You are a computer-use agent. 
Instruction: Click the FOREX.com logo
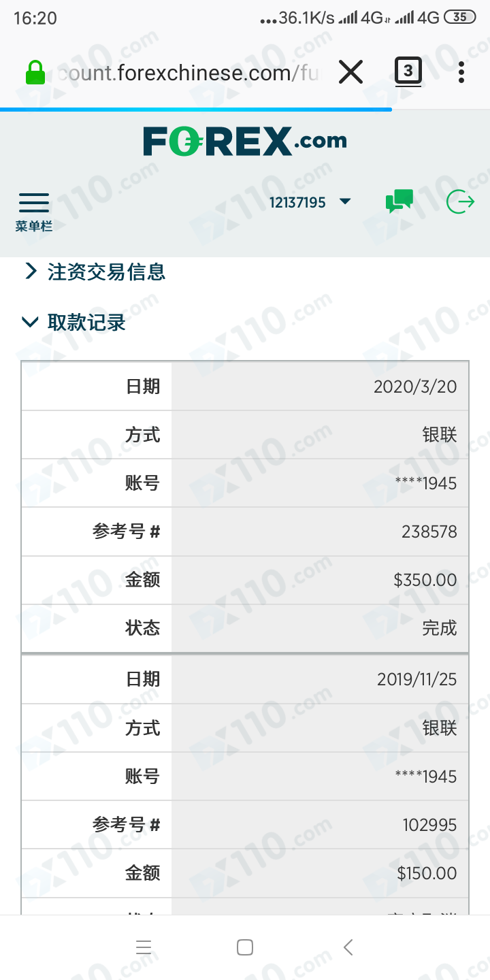coord(245,141)
